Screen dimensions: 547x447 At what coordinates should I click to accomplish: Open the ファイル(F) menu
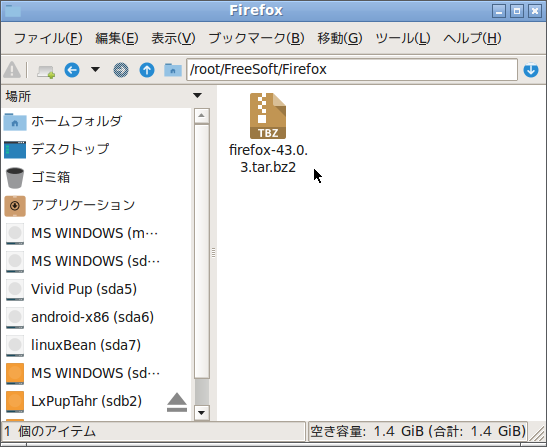tap(48, 38)
